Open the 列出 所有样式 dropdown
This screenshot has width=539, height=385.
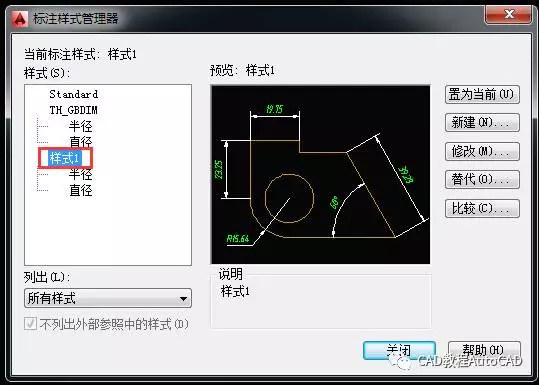coord(108,298)
